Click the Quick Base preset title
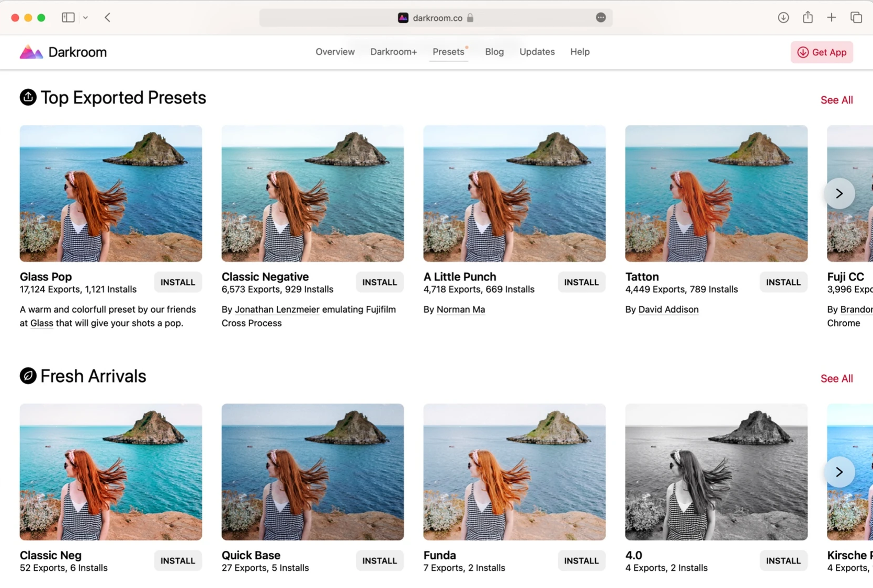The width and height of the screenshot is (873, 588). (x=251, y=555)
